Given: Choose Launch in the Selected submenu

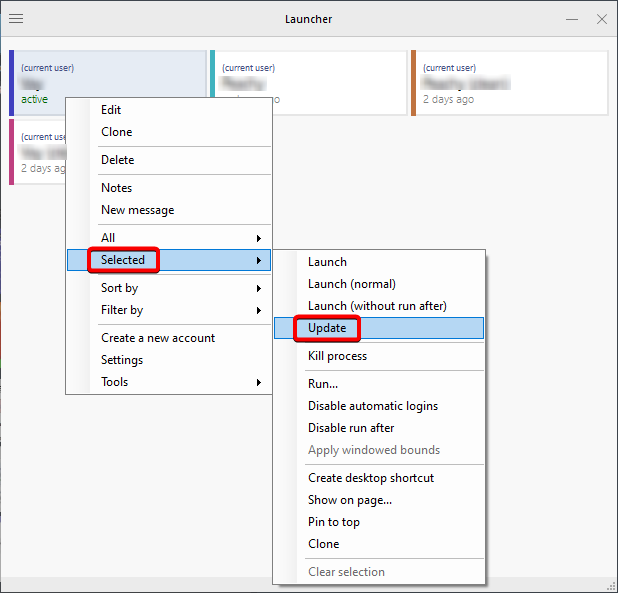Looking at the screenshot, I should pyautogui.click(x=379, y=262).
